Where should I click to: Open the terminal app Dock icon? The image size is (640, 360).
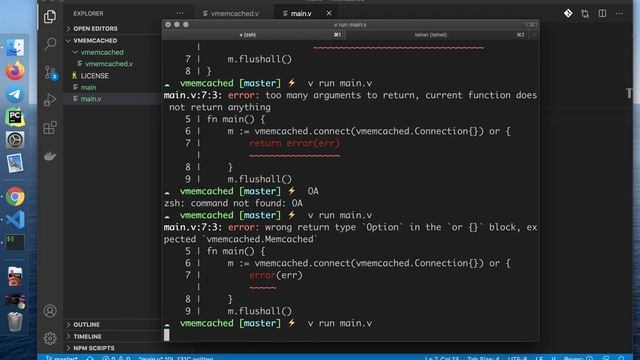click(x=15, y=242)
